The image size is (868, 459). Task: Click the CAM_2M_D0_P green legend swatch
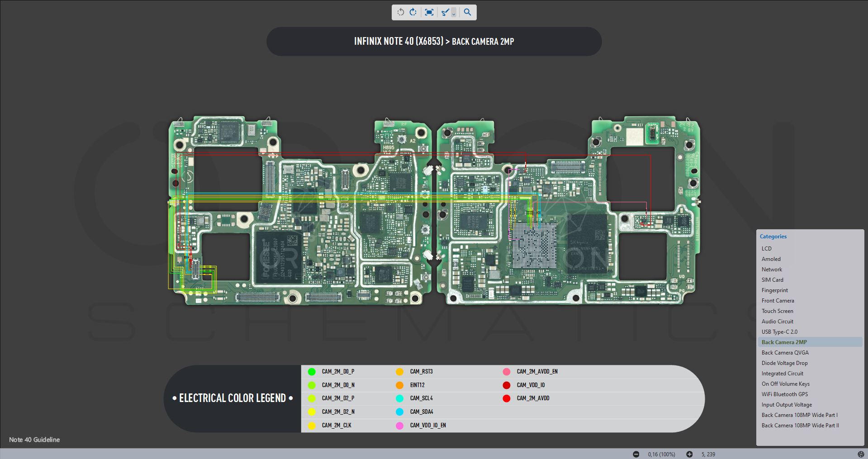(x=312, y=372)
